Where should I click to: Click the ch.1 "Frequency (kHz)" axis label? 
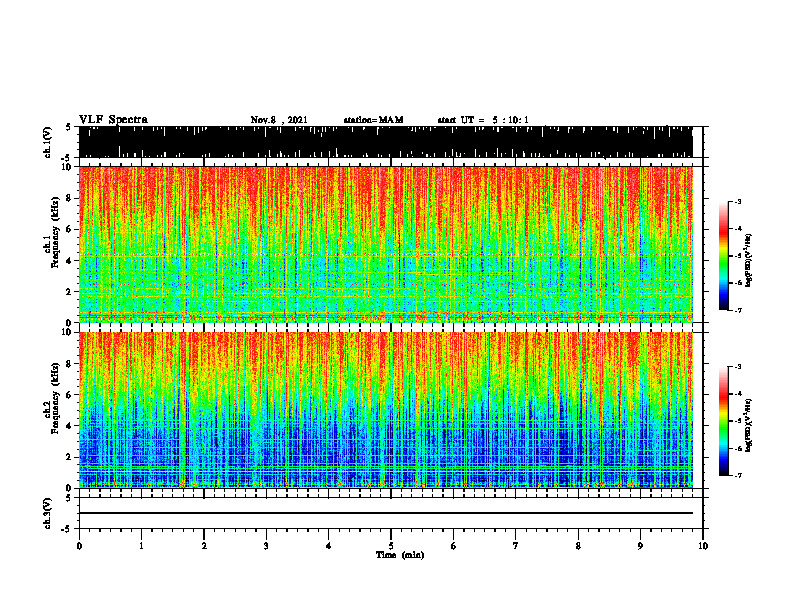coord(55,232)
